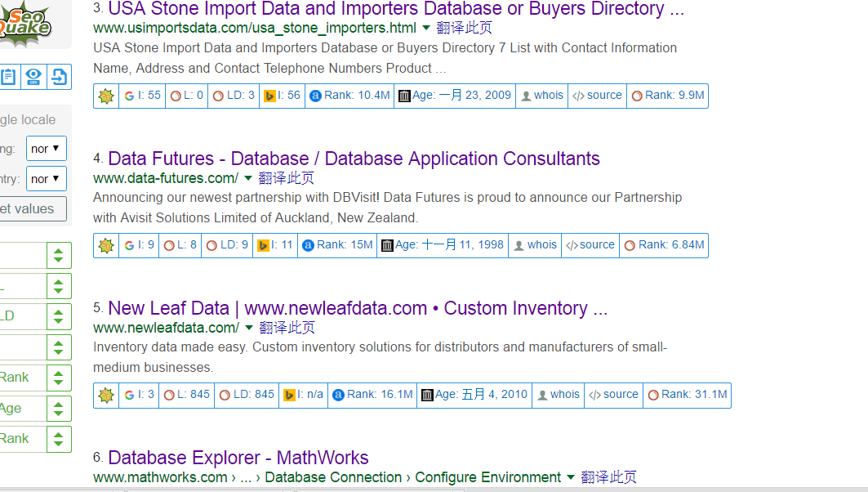The image size is (868, 492).
Task: Click LD: 3 domain links parameter
Action: [x=234, y=96]
